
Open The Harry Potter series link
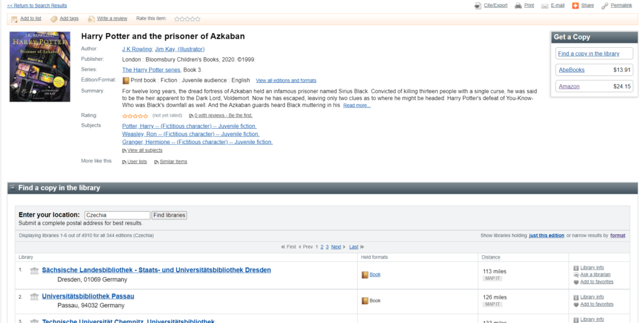pos(151,70)
